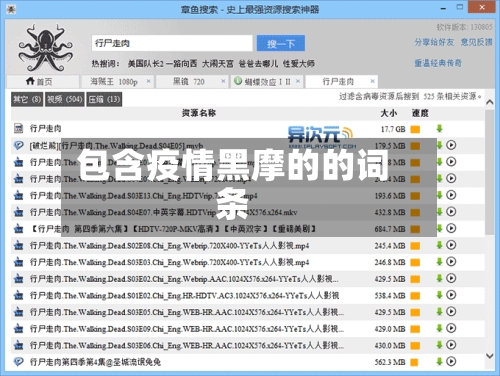Download the S03E03 Webrip 246.8 MB file
Screen dimensions: 500x376
[440, 262]
